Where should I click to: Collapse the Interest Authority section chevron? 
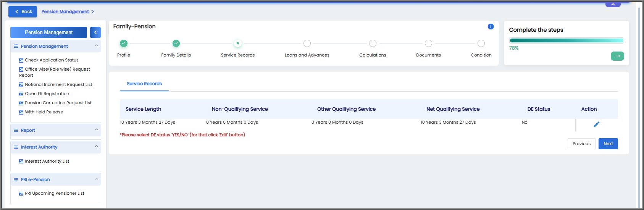click(96, 147)
